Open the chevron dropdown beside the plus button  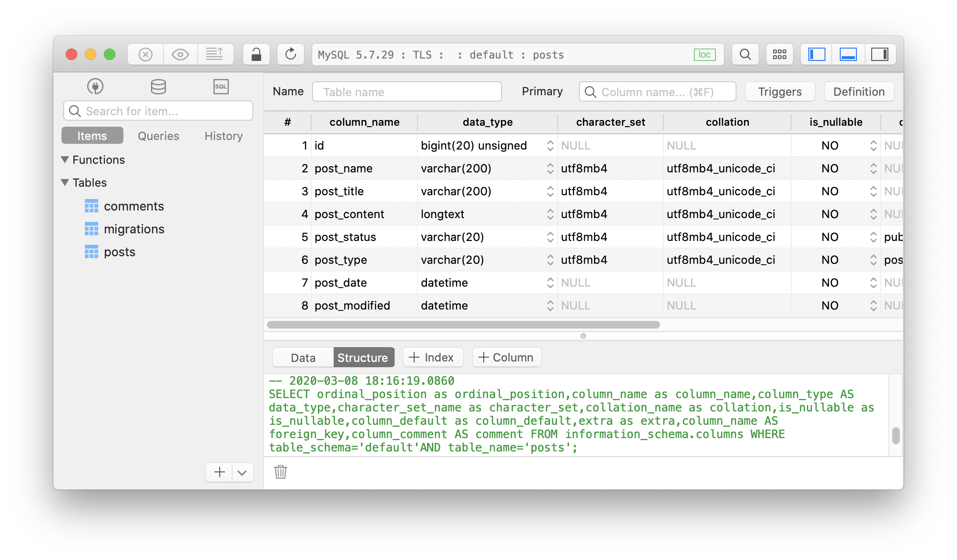[x=242, y=473]
